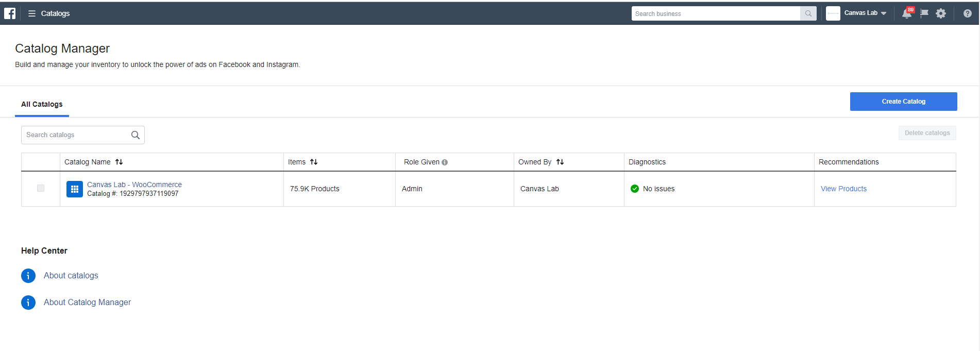Open the View Products link
Screen dimensions: 980x351
[x=843, y=189]
